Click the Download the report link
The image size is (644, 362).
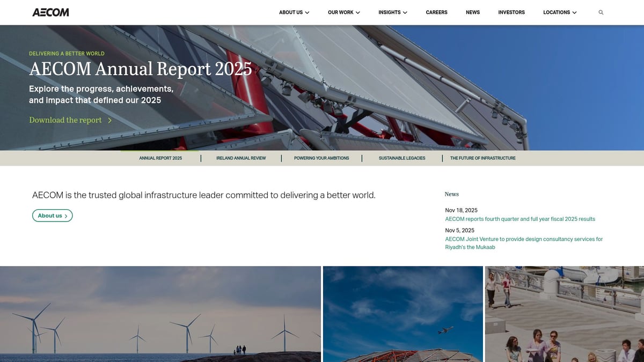click(x=65, y=120)
